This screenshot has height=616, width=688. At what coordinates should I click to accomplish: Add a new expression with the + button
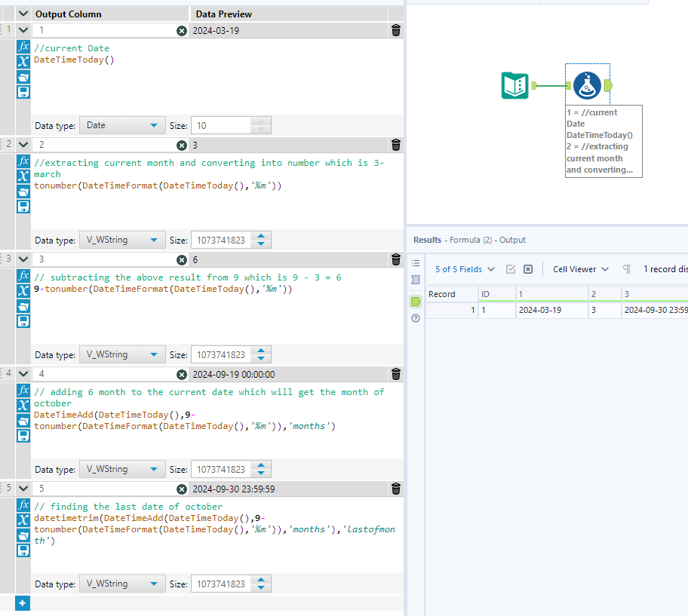[22, 603]
